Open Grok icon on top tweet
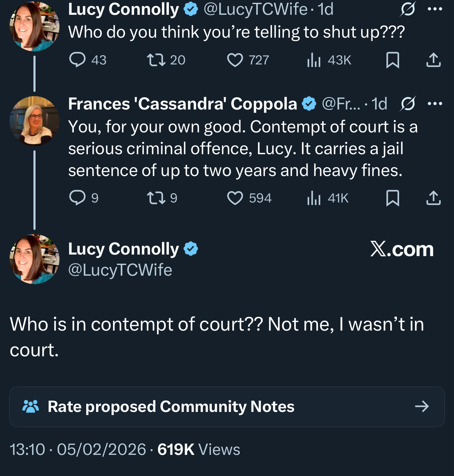 pos(408,9)
